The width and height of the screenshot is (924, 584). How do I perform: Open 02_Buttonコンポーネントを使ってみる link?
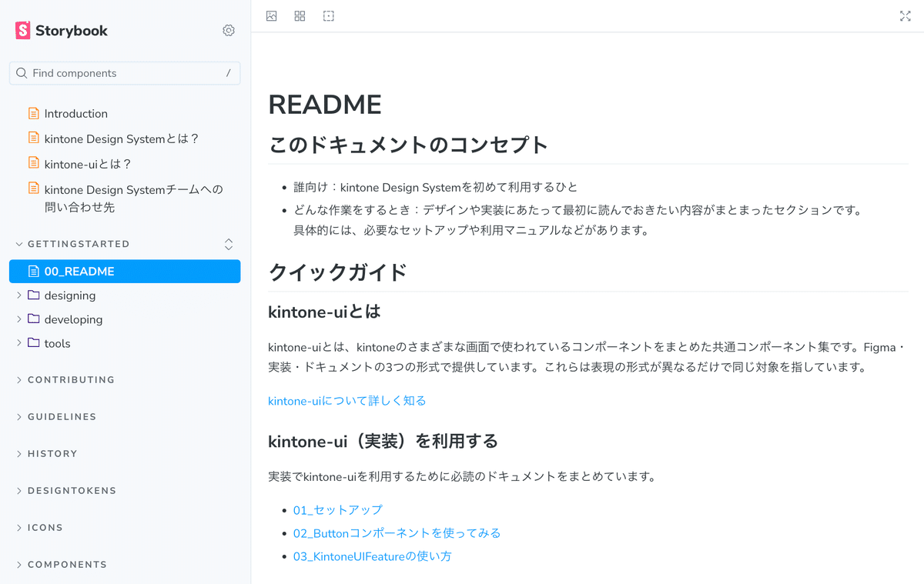point(397,533)
